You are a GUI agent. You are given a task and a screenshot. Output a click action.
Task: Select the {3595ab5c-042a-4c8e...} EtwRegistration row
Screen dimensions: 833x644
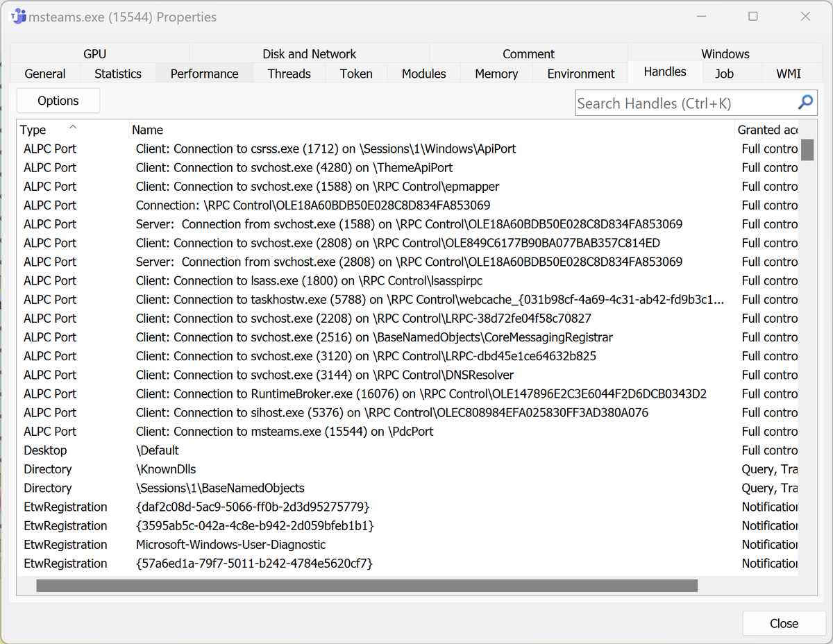coord(407,525)
